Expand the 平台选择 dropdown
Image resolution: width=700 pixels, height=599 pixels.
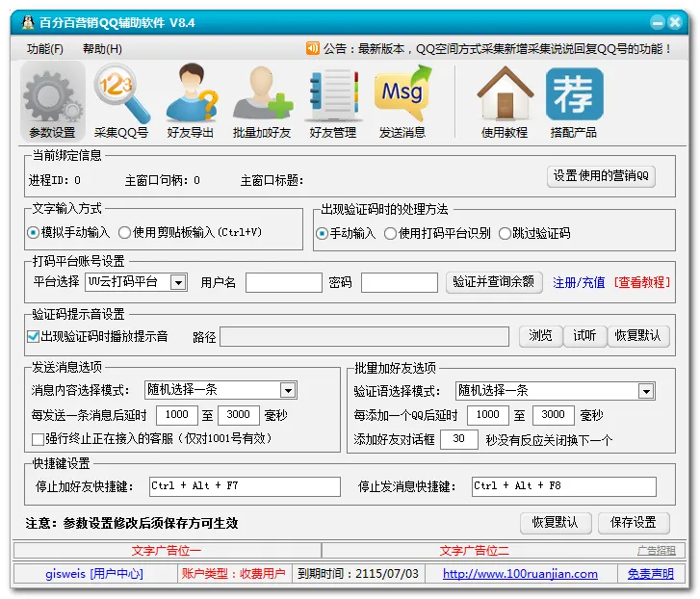point(178,282)
